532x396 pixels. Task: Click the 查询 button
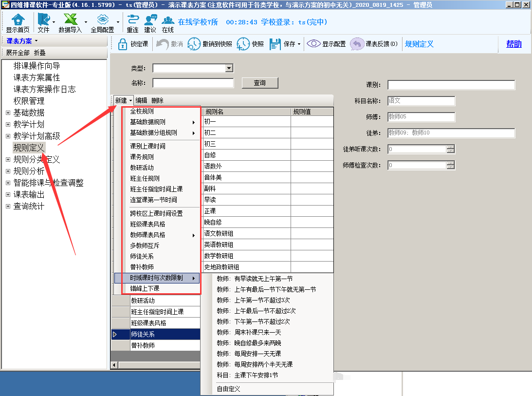coord(259,83)
